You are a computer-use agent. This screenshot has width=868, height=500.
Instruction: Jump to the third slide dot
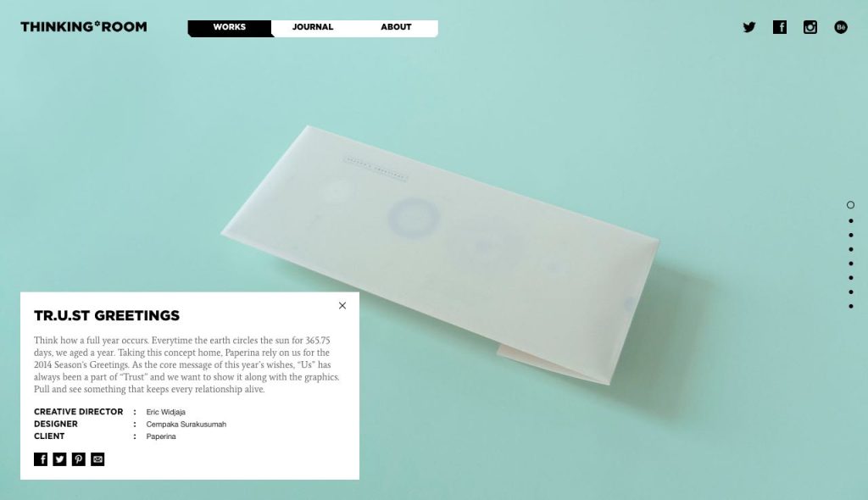851,236
